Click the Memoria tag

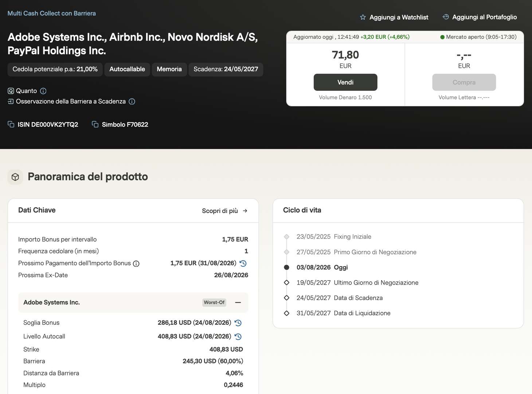[169, 69]
